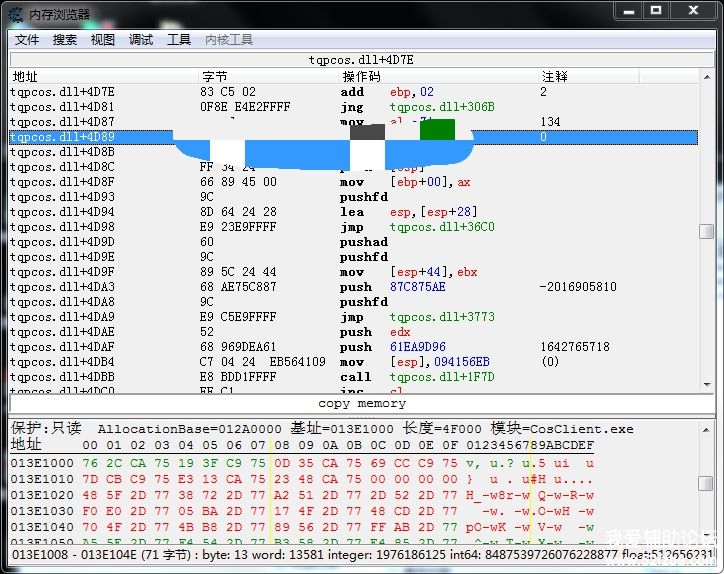
Task: Click the 注释 column header
Action: click(x=589, y=76)
